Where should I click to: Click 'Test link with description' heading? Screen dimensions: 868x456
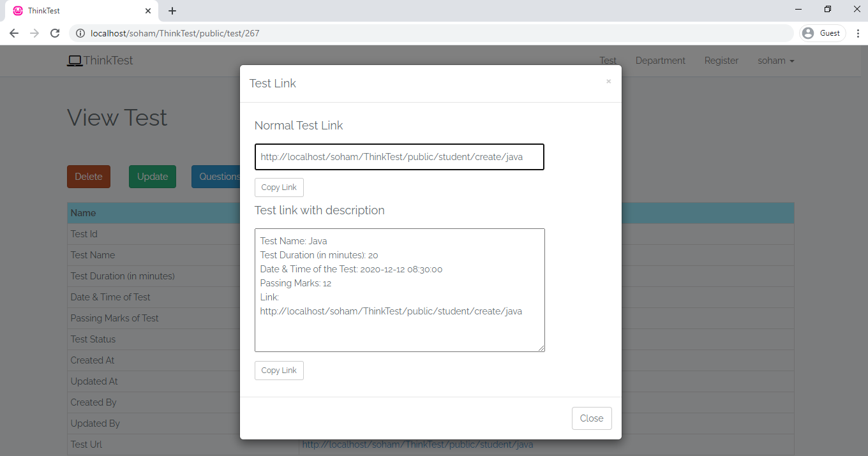(320, 210)
